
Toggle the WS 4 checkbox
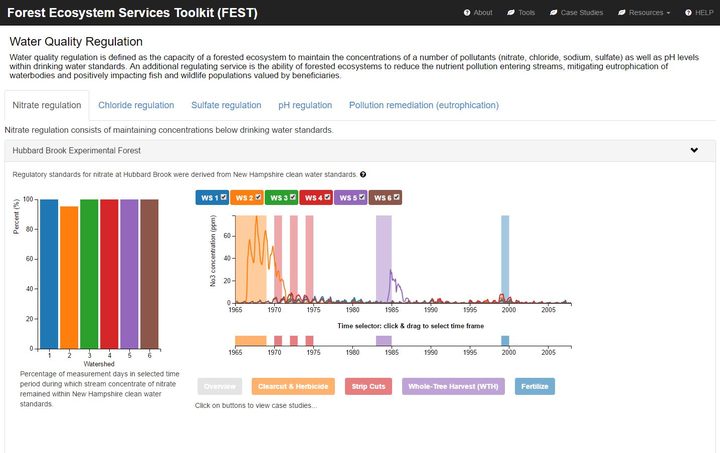(327, 197)
